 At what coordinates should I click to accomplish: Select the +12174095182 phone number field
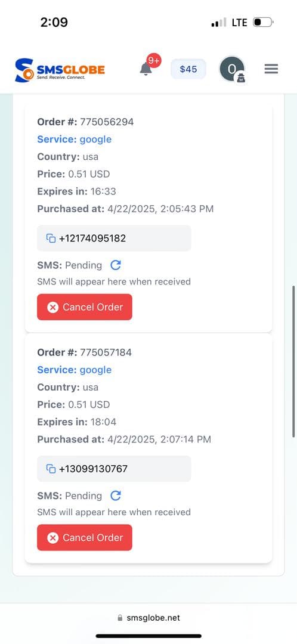pos(114,238)
